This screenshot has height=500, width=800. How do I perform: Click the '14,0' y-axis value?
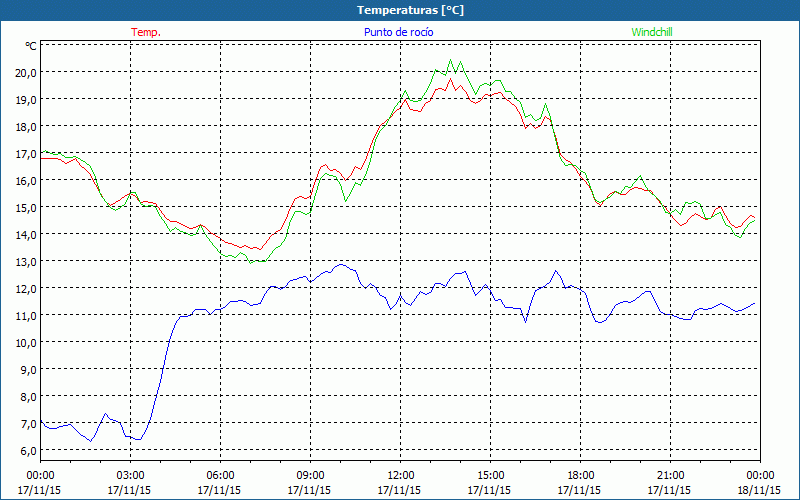[26, 235]
